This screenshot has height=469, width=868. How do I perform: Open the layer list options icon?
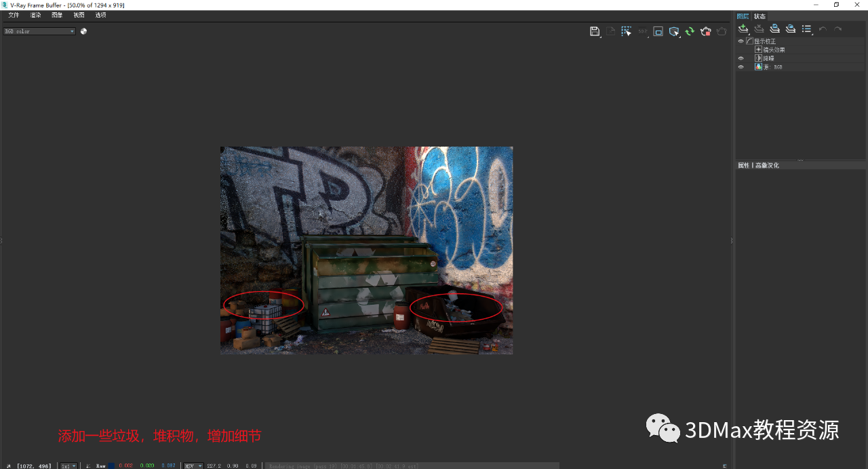coord(806,29)
